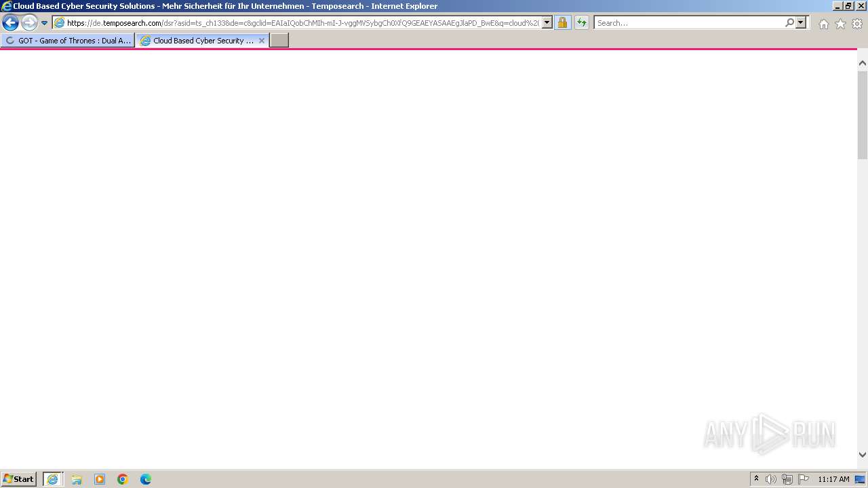View the security lock report icon
This screenshot has width=868, height=488.
562,23
